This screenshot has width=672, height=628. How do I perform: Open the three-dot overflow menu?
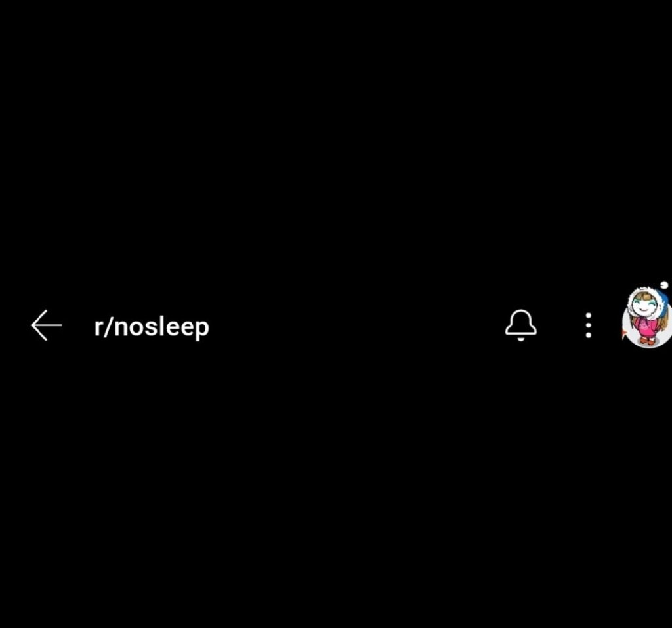coord(589,325)
